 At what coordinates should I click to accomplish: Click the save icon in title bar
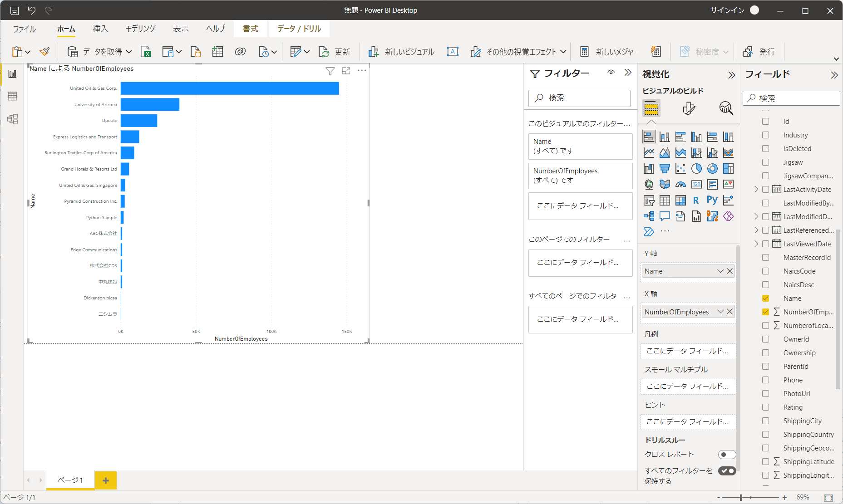point(15,10)
